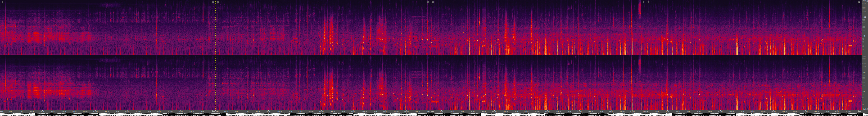Click the fade-in handle of the second clip
The width and height of the screenshot is (868, 116).
[x=218, y=2]
